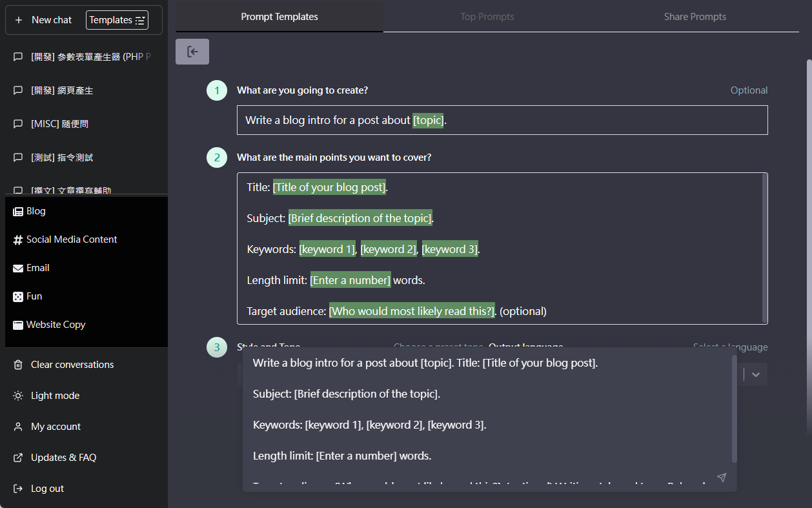The height and width of the screenshot is (508, 812).
Task: Click the back arrow collapse button
Action: click(x=192, y=52)
